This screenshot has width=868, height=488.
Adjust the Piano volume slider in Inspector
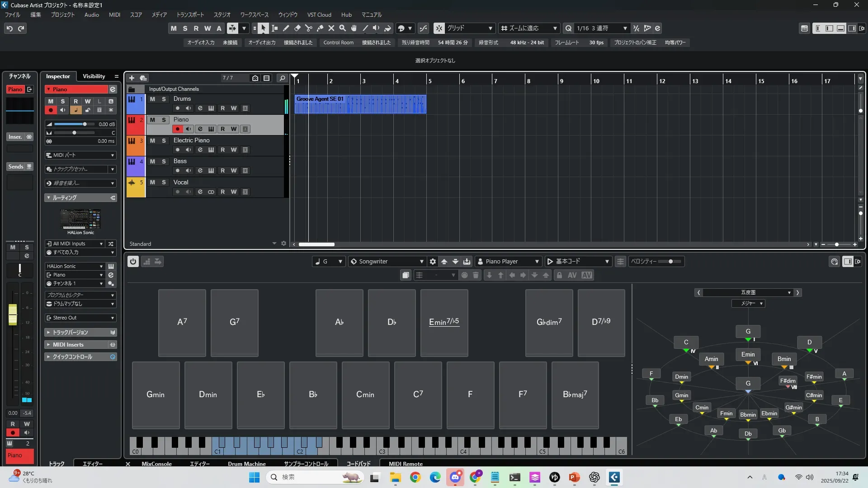[85, 124]
